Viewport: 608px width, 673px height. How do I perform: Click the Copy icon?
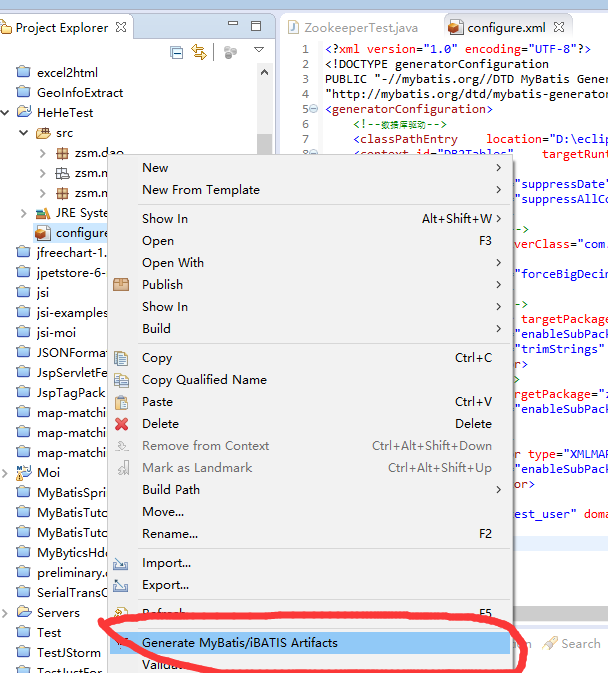[121, 358]
